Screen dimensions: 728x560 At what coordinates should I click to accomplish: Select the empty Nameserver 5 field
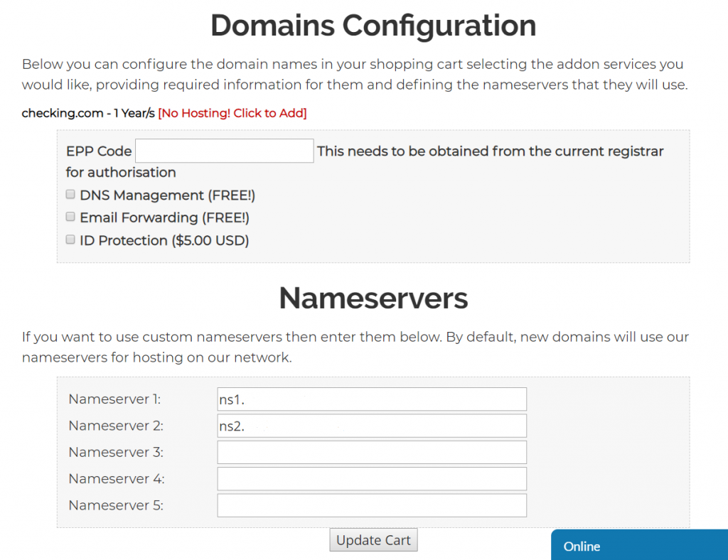point(372,505)
